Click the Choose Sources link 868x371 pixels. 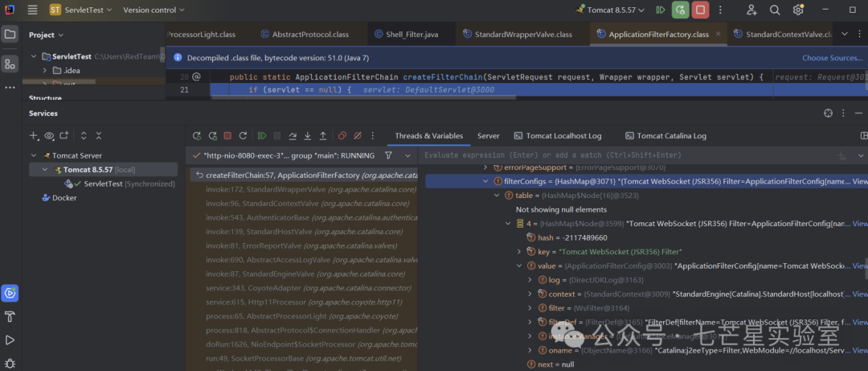point(832,58)
